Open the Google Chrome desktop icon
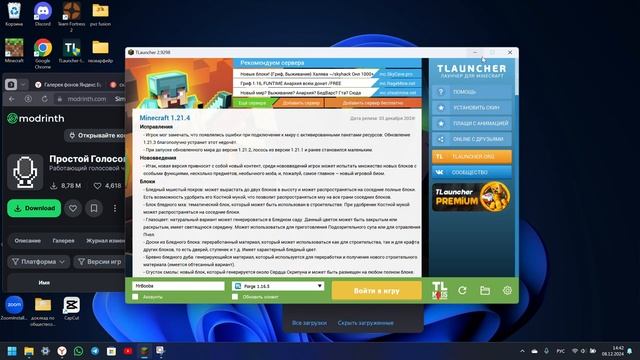 click(43, 53)
